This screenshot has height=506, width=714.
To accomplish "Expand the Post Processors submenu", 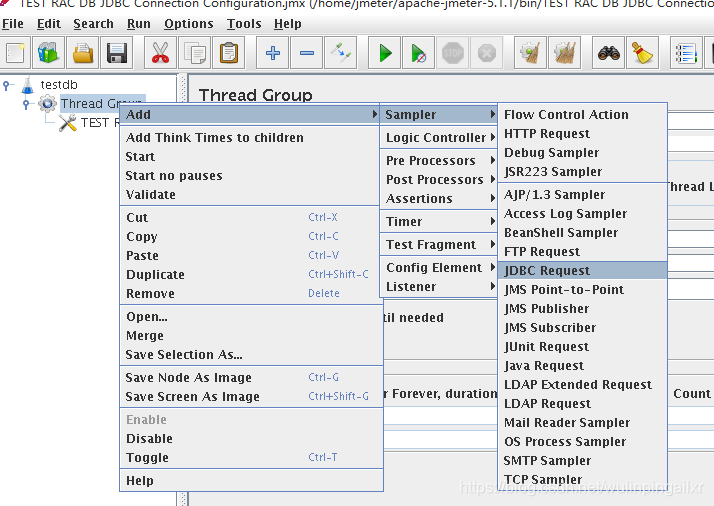I will [439, 180].
